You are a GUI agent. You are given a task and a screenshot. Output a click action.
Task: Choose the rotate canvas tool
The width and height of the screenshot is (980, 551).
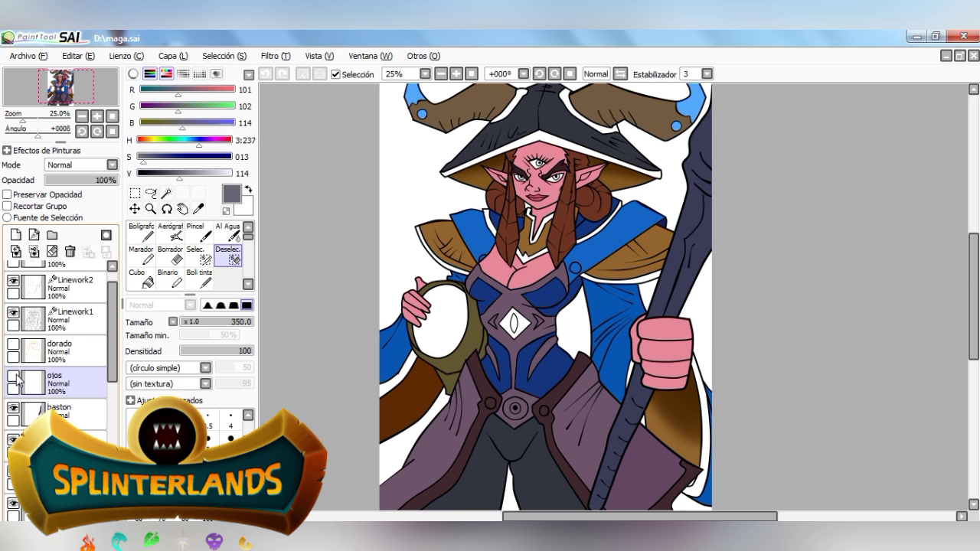(166, 209)
